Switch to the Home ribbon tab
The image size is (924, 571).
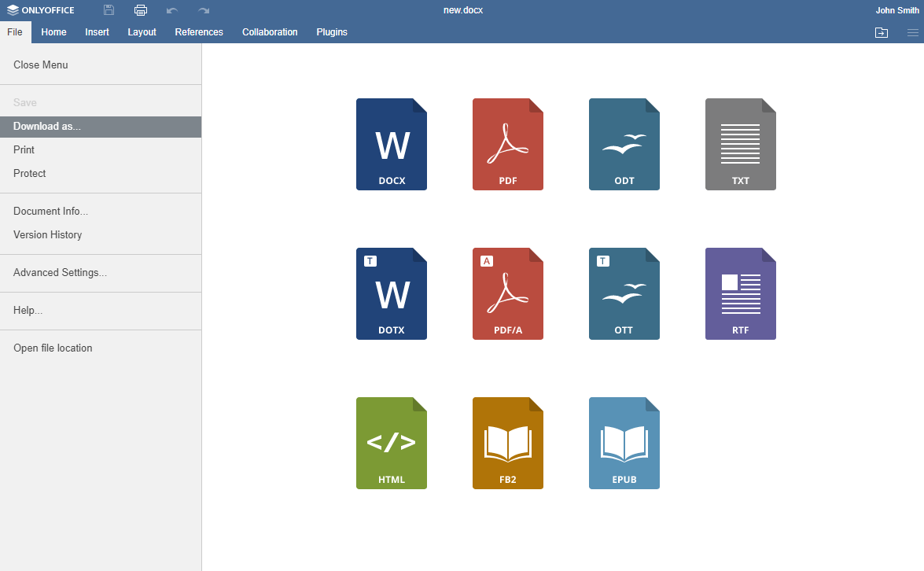click(x=53, y=32)
